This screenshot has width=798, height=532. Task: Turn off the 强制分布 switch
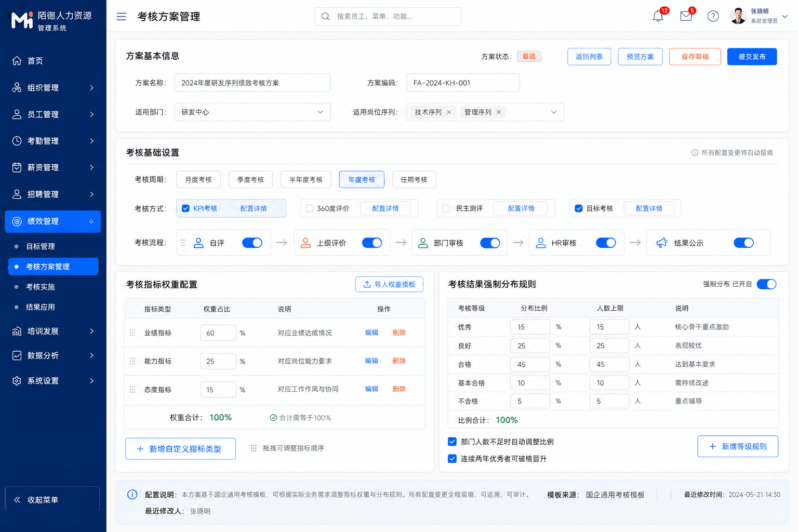point(766,284)
